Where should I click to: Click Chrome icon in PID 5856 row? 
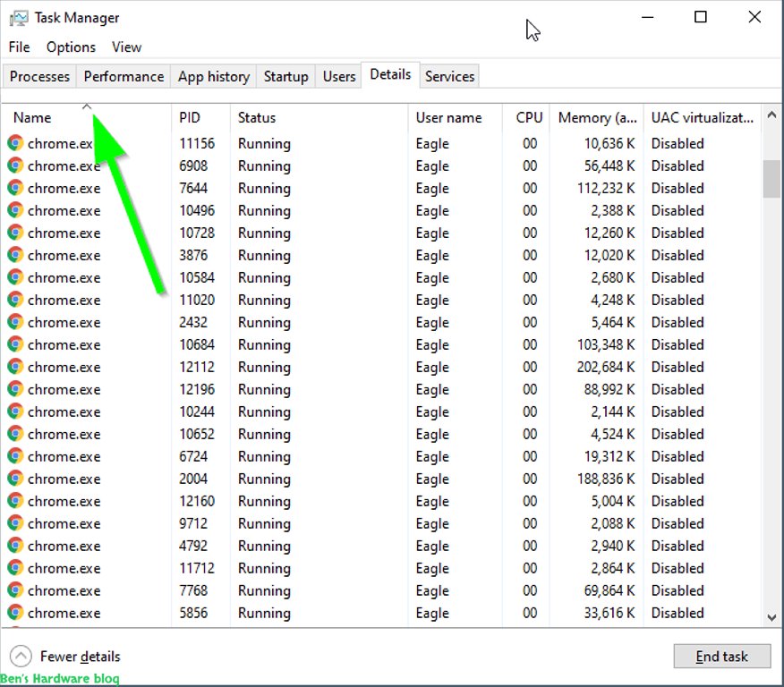pyautogui.click(x=15, y=613)
